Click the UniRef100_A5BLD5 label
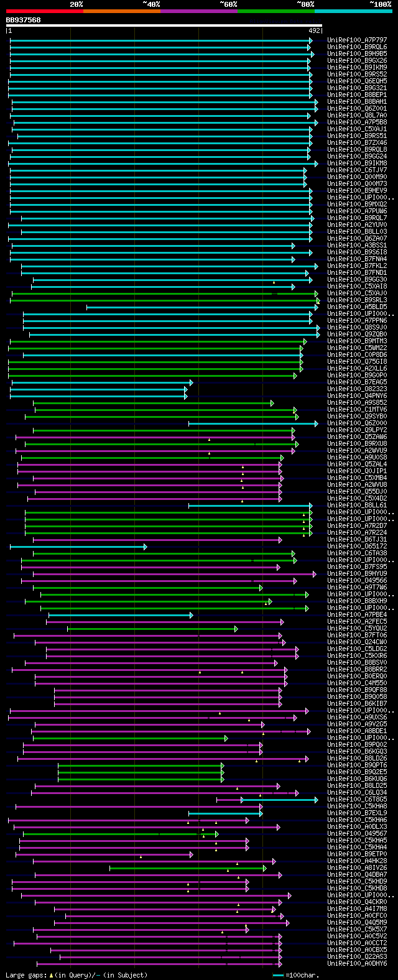Viewport: 398px width, 980px height. point(357,307)
